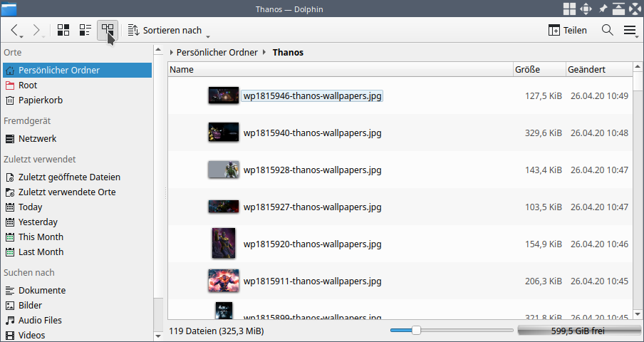Switch to Compact view mode
Image resolution: width=644 pixels, height=342 pixels.
(85, 30)
